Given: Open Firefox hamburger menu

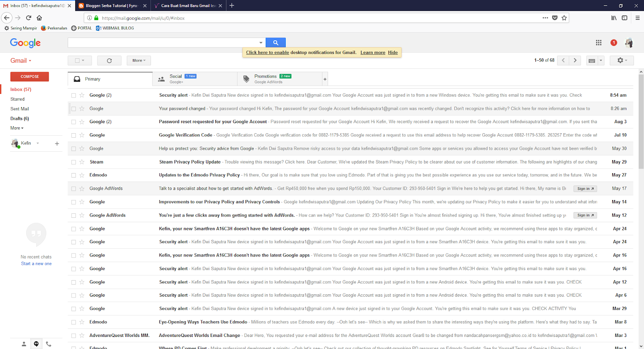Looking at the screenshot, I should tap(638, 18).
